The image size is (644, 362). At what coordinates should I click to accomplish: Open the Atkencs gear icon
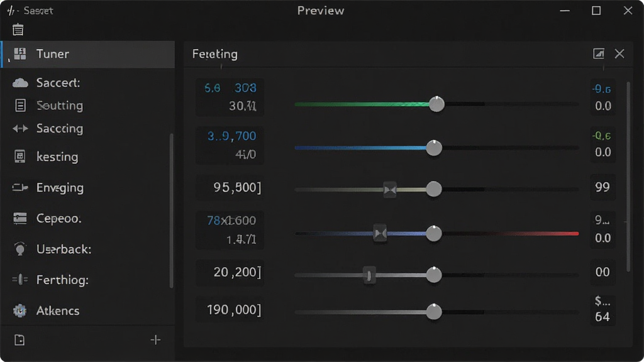point(19,310)
